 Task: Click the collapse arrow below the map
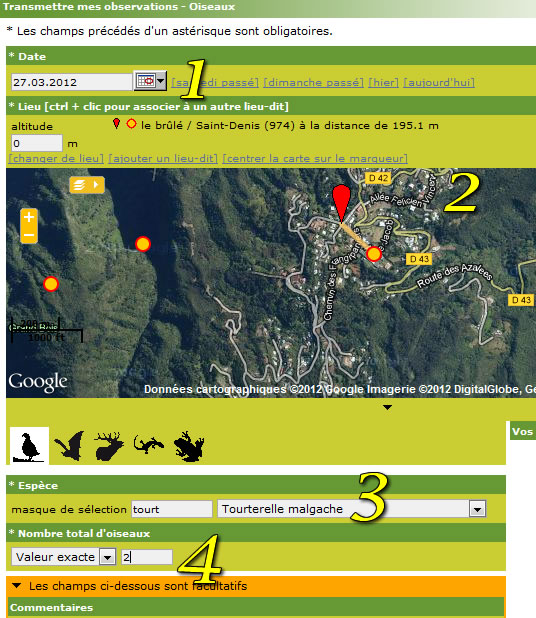(387, 408)
